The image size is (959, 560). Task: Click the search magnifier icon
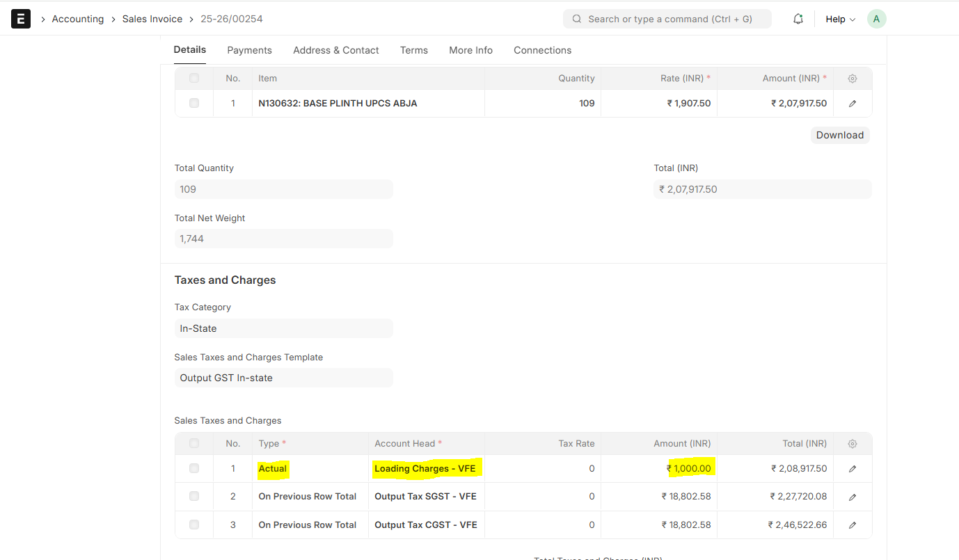[576, 19]
